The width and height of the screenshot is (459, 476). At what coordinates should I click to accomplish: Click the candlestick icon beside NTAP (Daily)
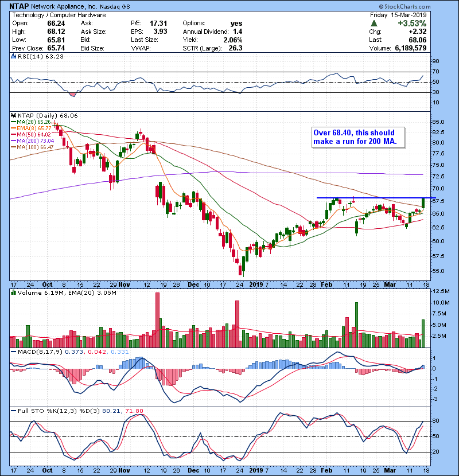pos(14,115)
